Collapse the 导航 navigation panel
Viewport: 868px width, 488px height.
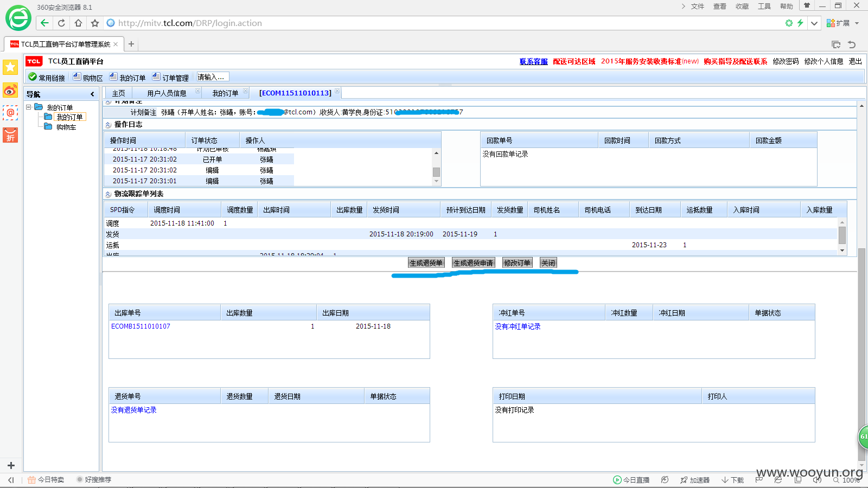[92, 94]
